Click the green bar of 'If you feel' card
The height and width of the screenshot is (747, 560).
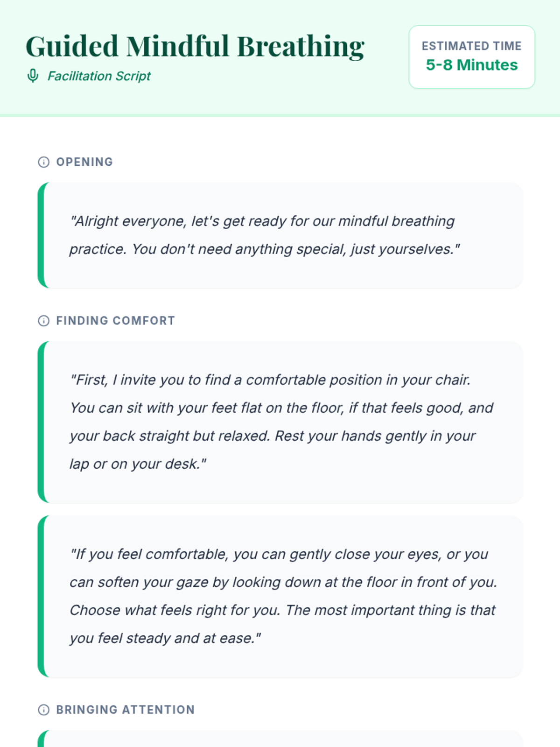(41, 596)
